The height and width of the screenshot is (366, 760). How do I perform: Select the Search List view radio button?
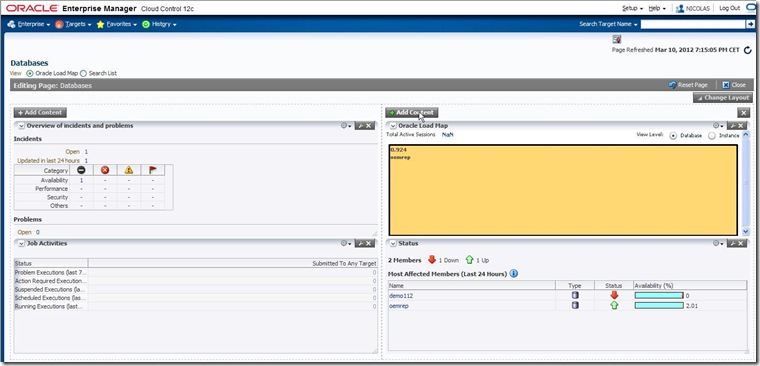click(83, 74)
